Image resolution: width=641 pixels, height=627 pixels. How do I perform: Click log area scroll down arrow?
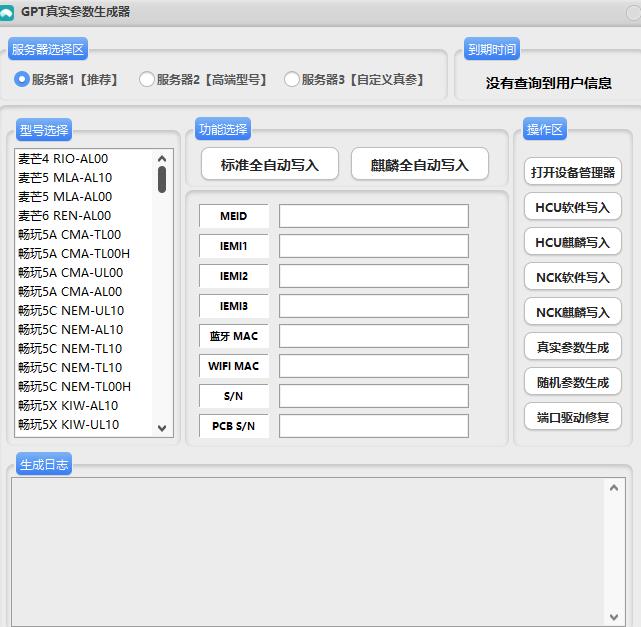click(x=614, y=616)
